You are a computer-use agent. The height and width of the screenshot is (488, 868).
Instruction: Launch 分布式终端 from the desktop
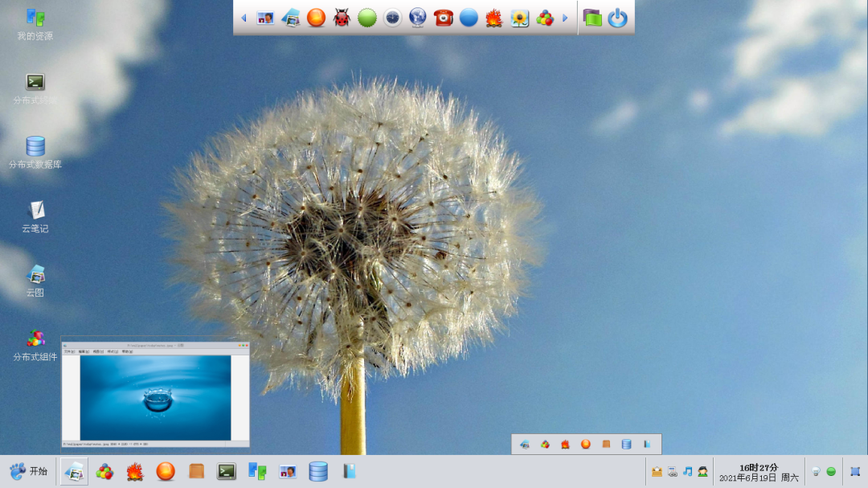click(35, 89)
